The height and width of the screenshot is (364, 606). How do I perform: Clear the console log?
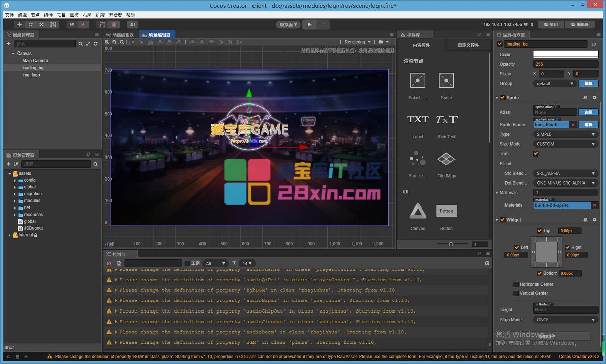pyautogui.click(x=109, y=263)
